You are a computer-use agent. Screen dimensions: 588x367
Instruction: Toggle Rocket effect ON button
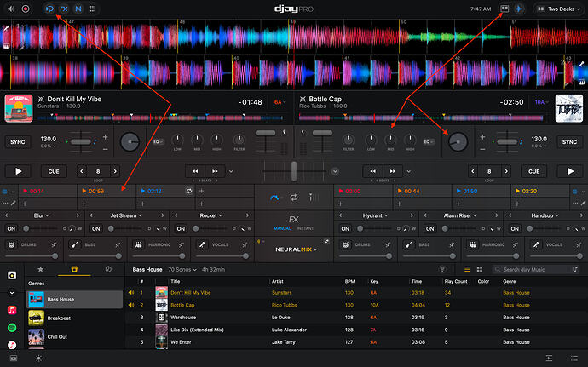pyautogui.click(x=181, y=228)
